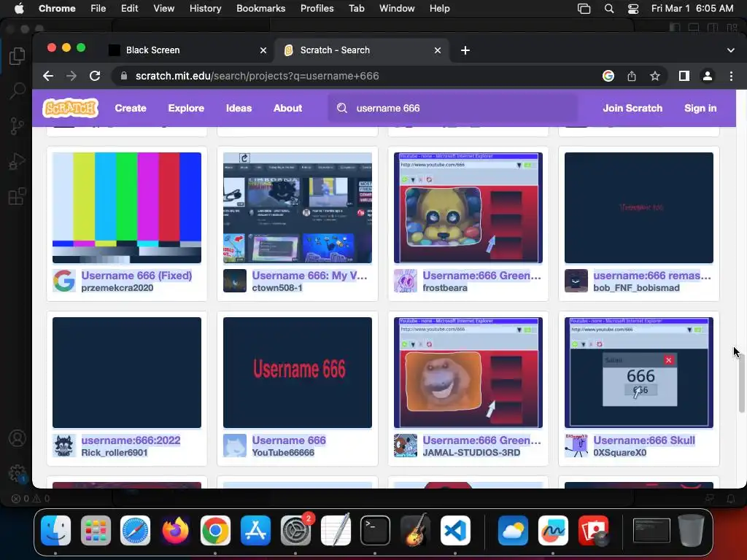Image resolution: width=747 pixels, height=560 pixels.
Task: Open Username:666 Skull title link
Action: pyautogui.click(x=644, y=440)
